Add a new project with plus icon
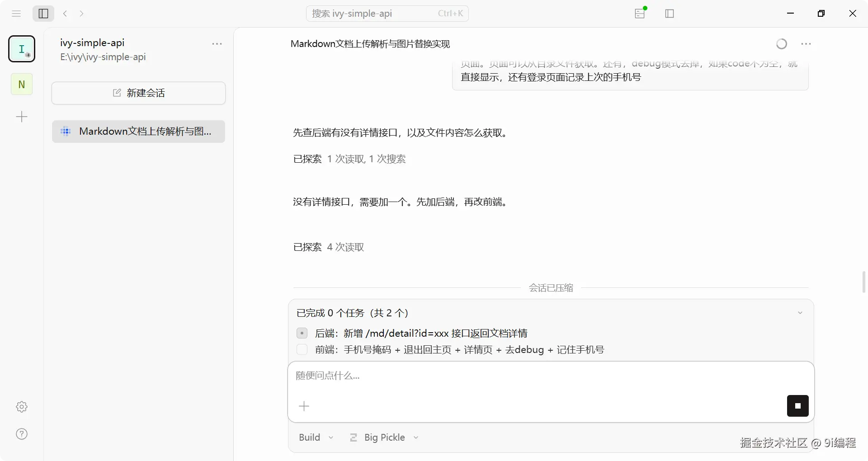 coord(22,117)
